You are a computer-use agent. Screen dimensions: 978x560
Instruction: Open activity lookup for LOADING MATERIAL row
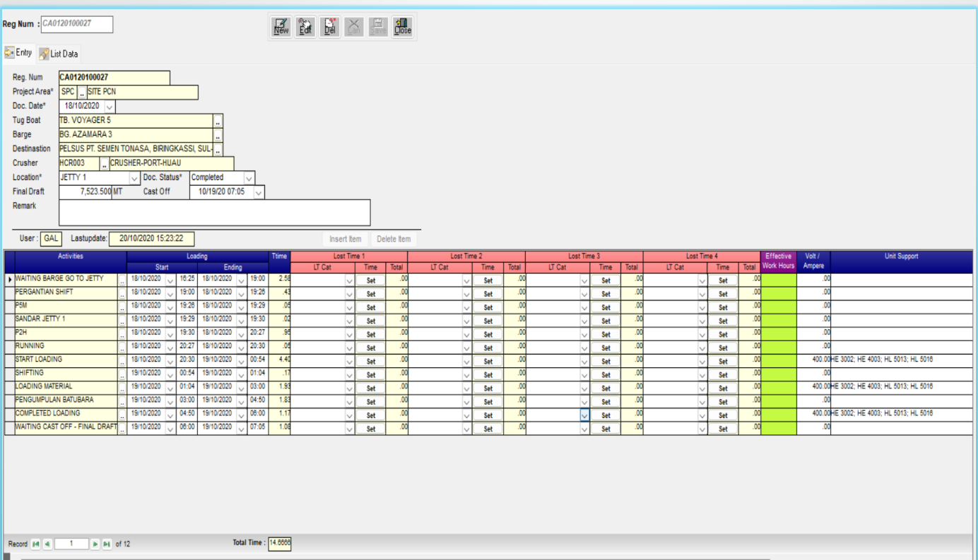point(122,387)
